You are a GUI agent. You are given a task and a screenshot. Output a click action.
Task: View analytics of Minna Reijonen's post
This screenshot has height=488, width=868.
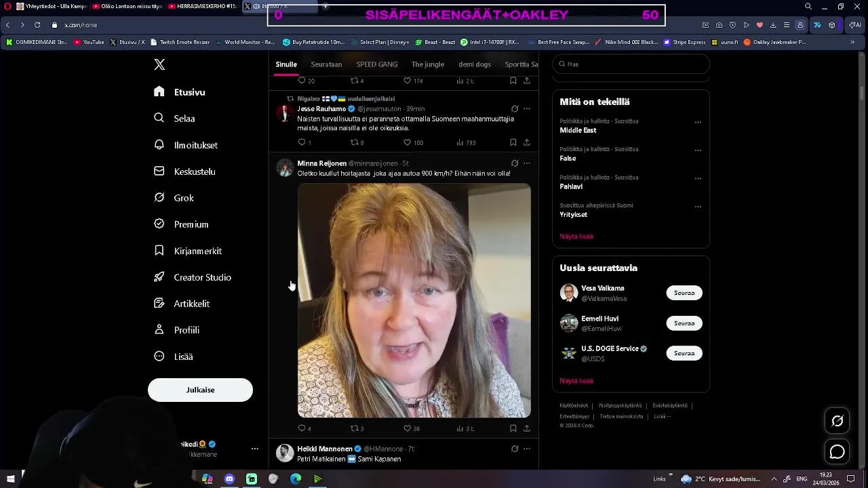click(x=465, y=428)
